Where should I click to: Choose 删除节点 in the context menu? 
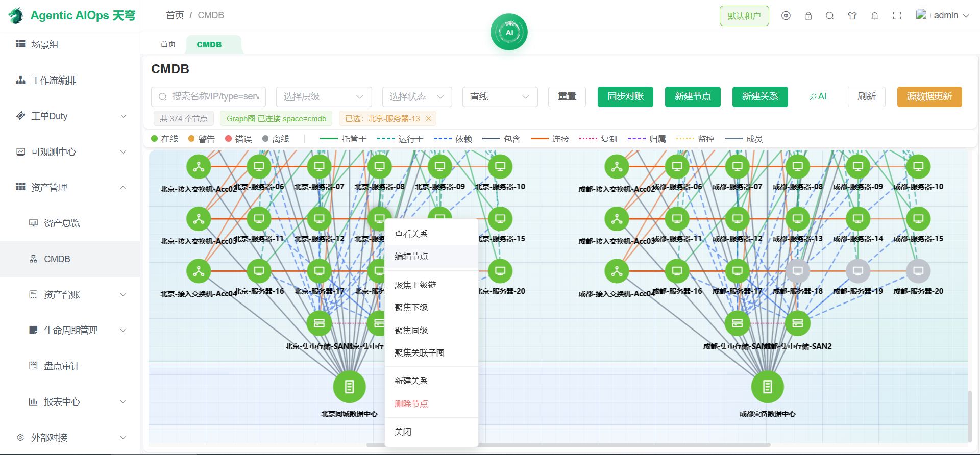click(x=431, y=403)
